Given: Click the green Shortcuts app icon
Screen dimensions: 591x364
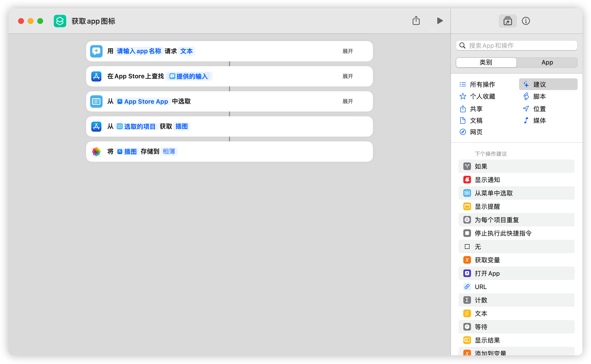Looking at the screenshot, I should [x=60, y=21].
